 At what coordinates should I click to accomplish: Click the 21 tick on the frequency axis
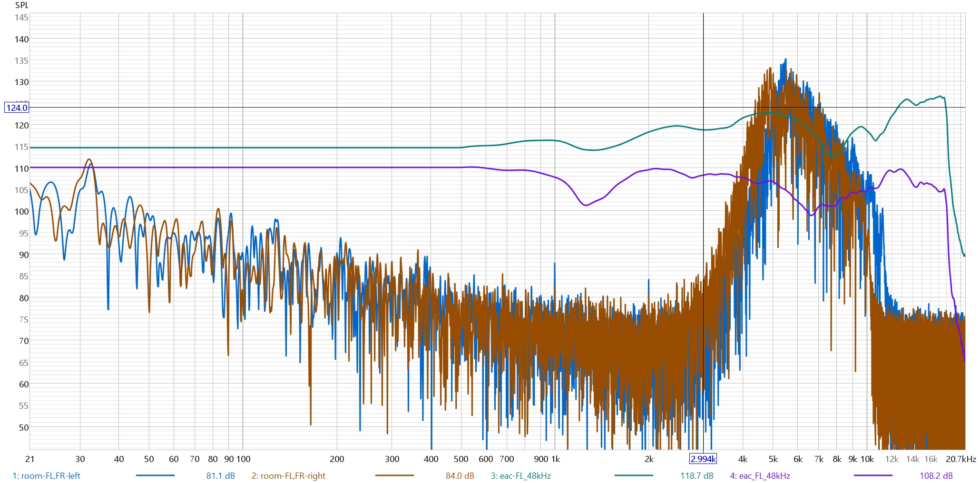point(30,459)
